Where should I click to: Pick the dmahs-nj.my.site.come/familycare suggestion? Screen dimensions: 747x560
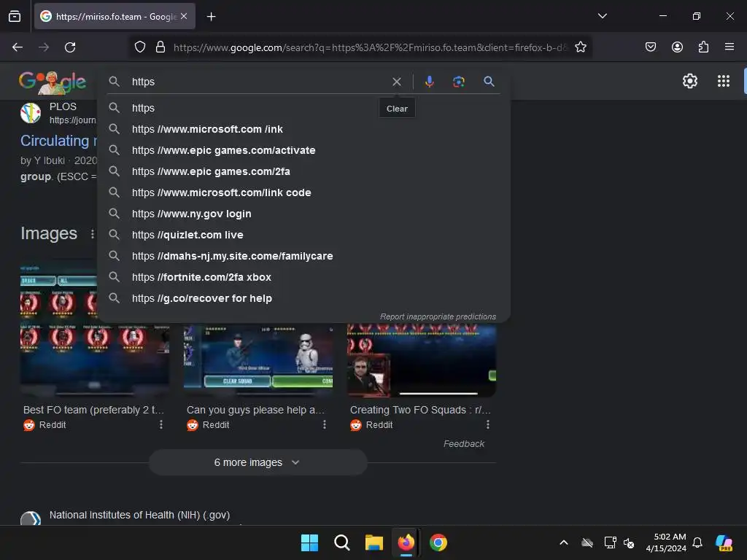(303, 256)
